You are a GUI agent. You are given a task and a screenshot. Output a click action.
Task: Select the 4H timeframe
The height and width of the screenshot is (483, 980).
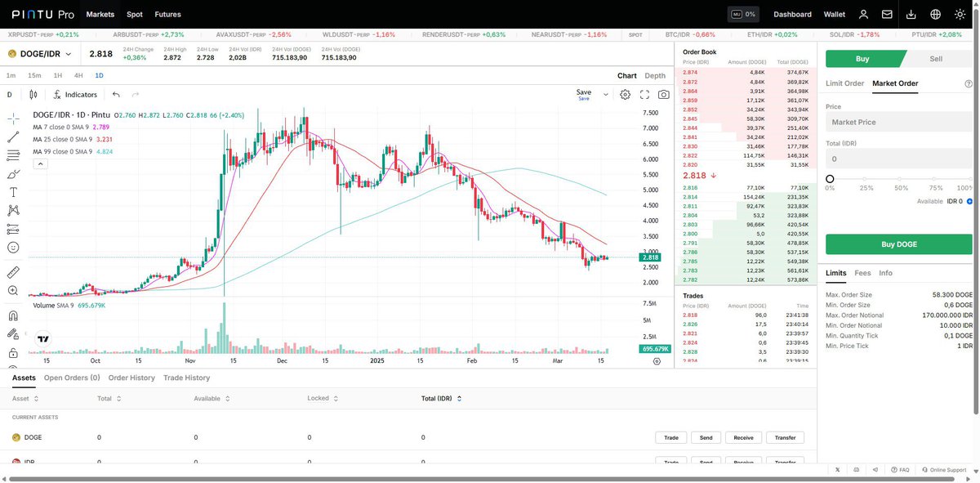pos(78,75)
